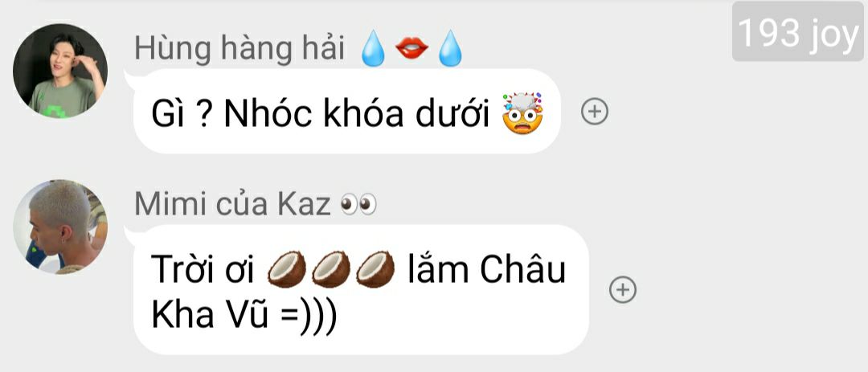Add reaction to 'Nhóc khóa dưới' message
The image size is (868, 372).
(x=595, y=112)
